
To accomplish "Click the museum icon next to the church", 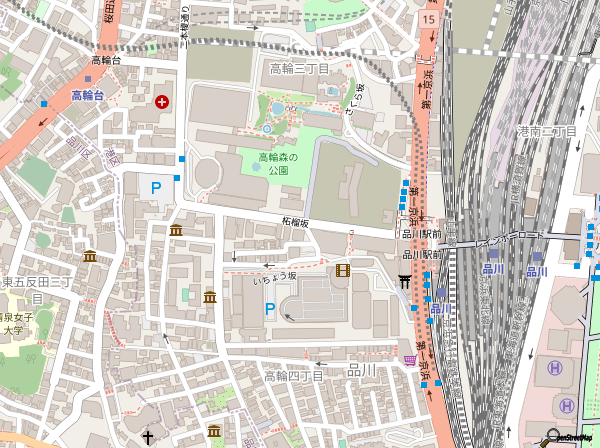I will (x=215, y=431).
